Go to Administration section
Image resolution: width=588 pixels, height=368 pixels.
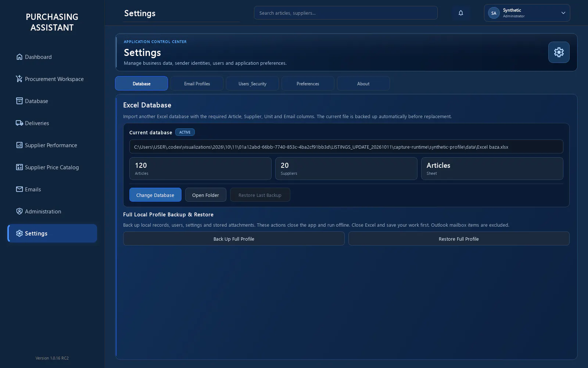(x=52, y=211)
